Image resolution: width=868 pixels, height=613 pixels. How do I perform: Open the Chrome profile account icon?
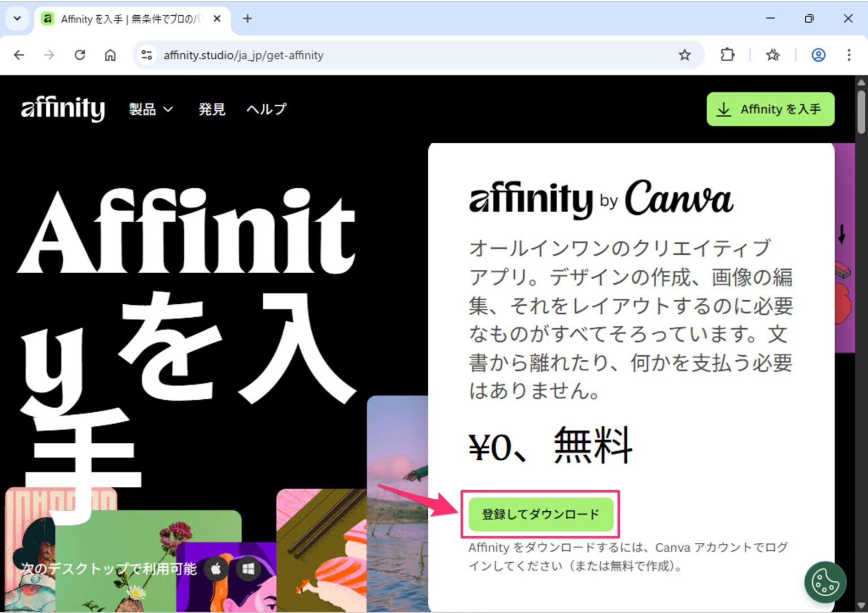pyautogui.click(x=818, y=55)
